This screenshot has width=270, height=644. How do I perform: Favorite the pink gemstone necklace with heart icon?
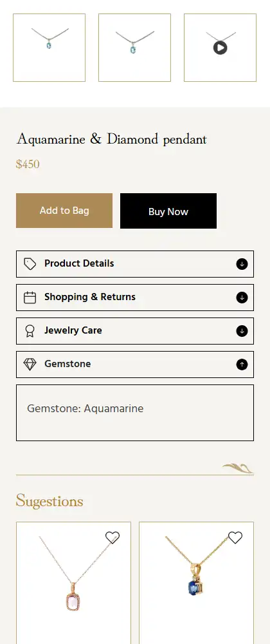click(113, 537)
